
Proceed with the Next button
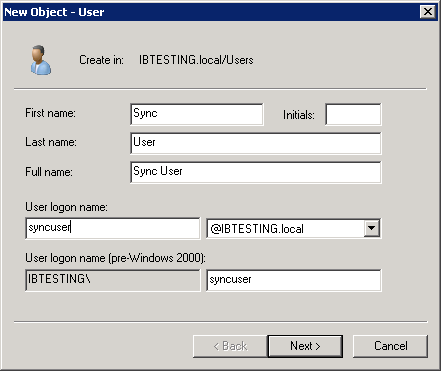[305, 346]
